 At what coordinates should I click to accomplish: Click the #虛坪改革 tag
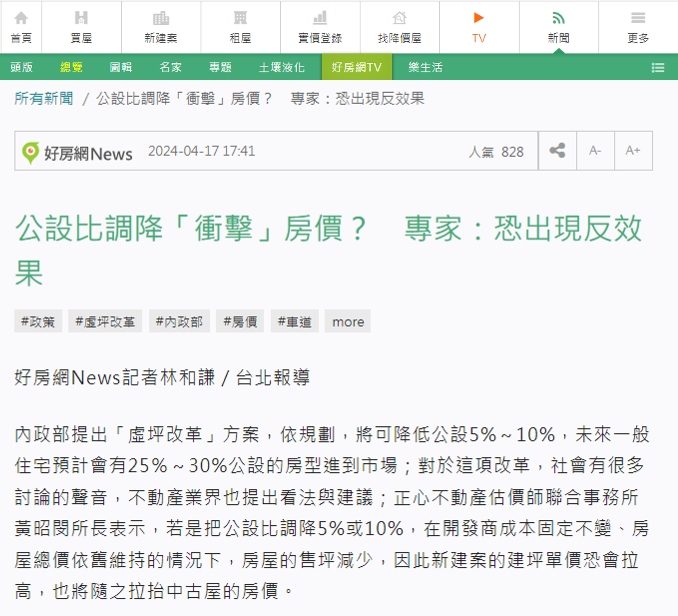point(105,322)
